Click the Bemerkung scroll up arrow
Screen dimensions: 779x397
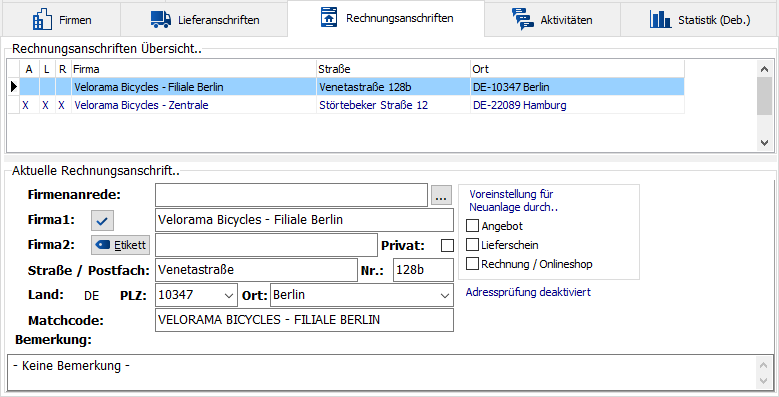764,365
